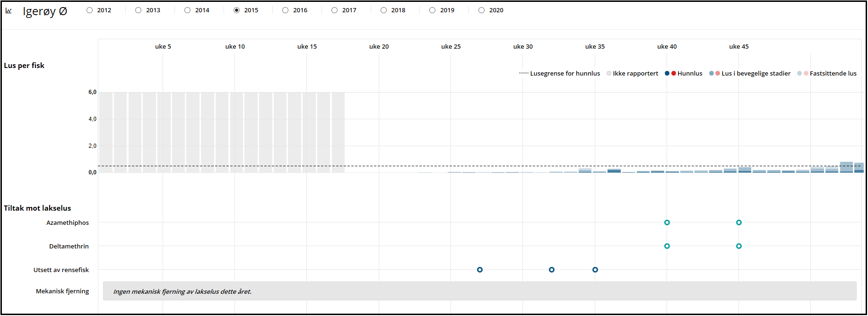This screenshot has height=316, width=868.
Task: Switch to year 2014
Action: [188, 10]
